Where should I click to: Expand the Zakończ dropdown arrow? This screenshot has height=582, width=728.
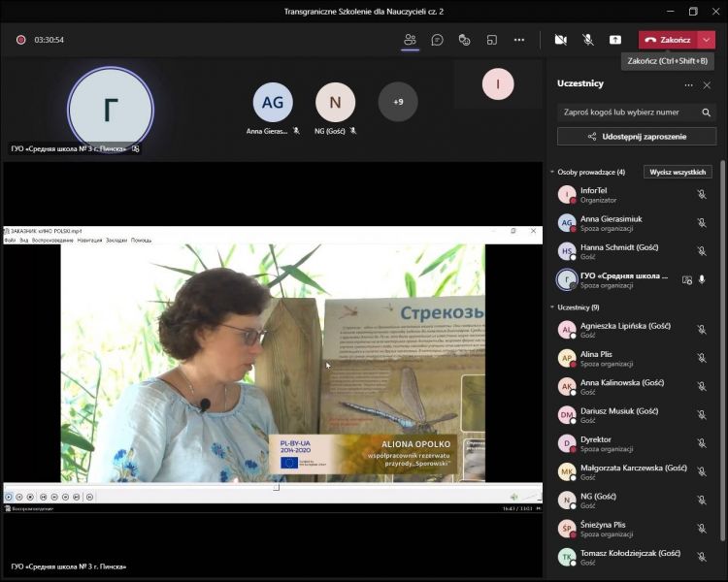click(x=706, y=40)
